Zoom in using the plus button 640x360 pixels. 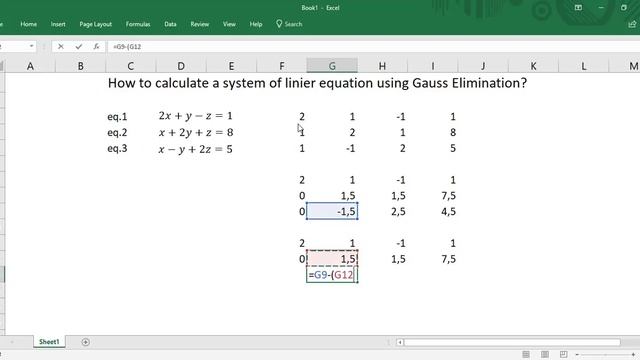click(x=633, y=354)
